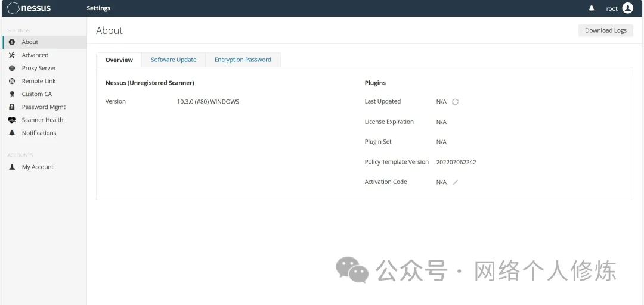Open notifications bell in top bar
This screenshot has width=644, height=305.
(592, 8)
